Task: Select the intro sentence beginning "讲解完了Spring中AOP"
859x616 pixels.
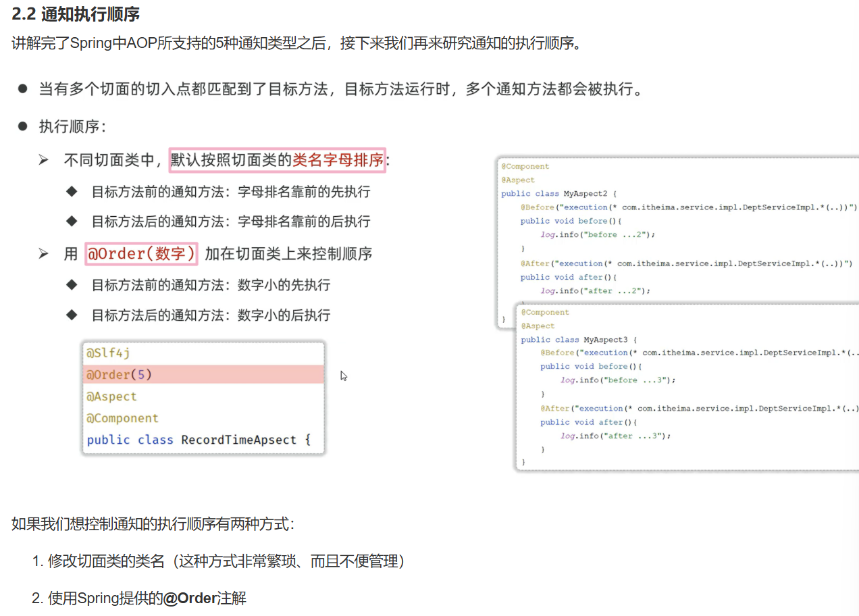Action: click(296, 45)
